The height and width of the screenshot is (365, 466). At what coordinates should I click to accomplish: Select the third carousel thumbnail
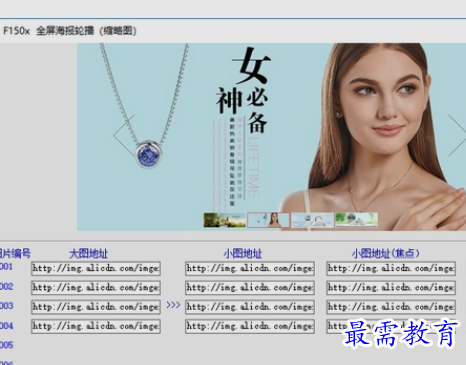point(312,220)
